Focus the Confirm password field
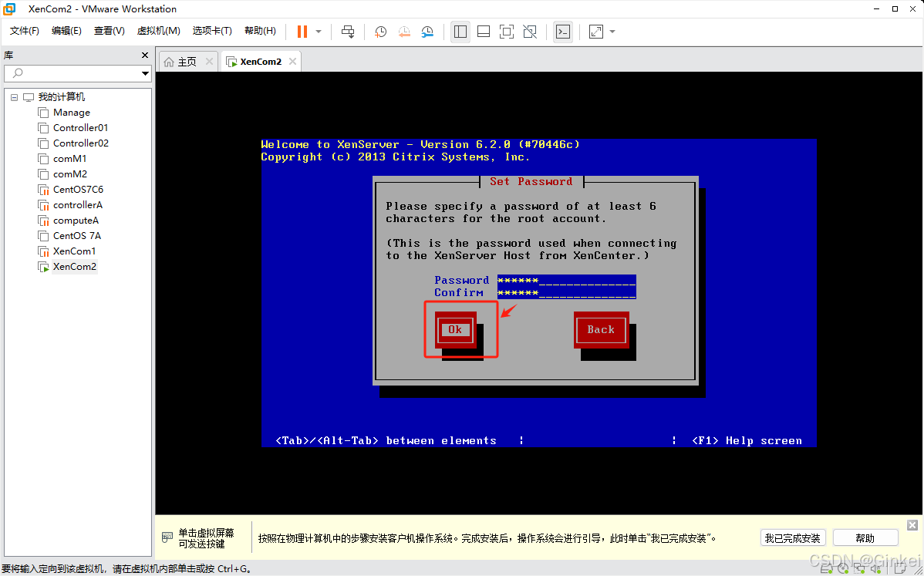 pyautogui.click(x=566, y=293)
